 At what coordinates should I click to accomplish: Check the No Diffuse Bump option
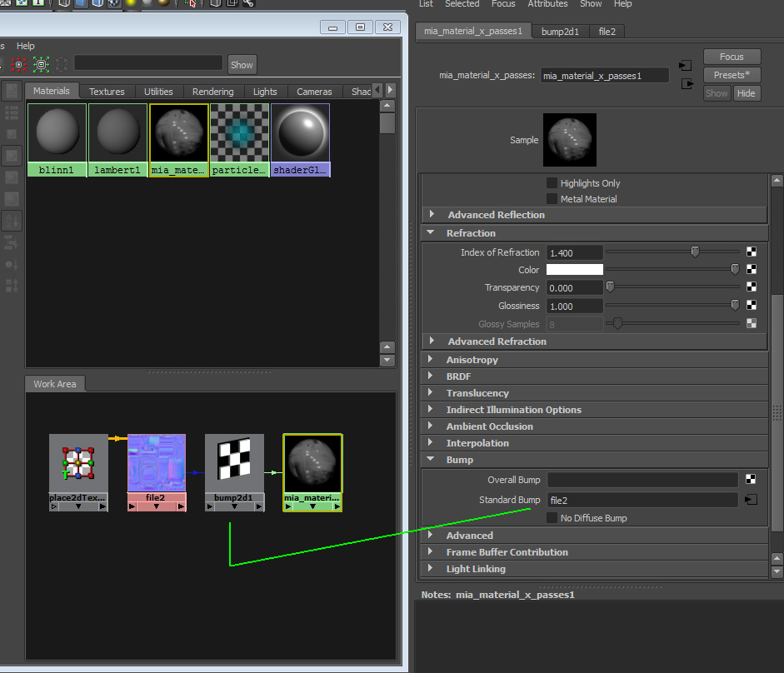(x=552, y=517)
